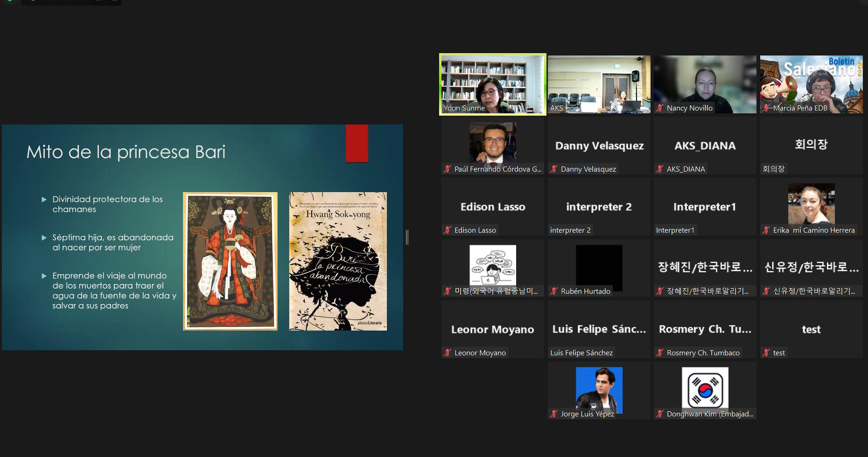868x457 pixels.
Task: Click the small '회의장' name label
Action: (x=774, y=169)
